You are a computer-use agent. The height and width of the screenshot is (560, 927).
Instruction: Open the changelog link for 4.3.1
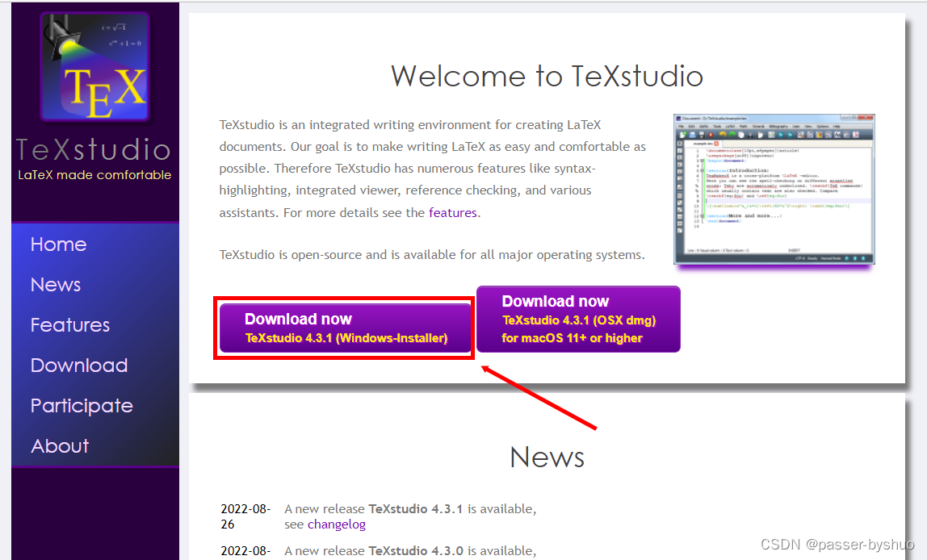coord(337,524)
